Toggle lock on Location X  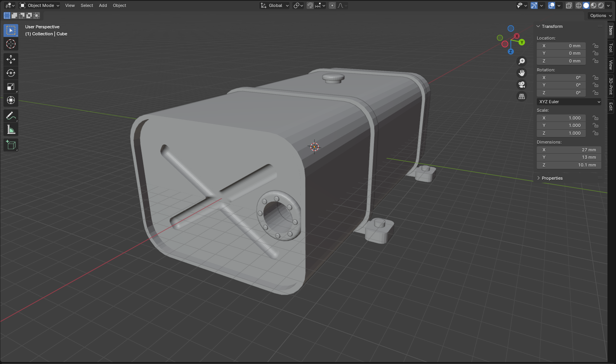coord(595,46)
